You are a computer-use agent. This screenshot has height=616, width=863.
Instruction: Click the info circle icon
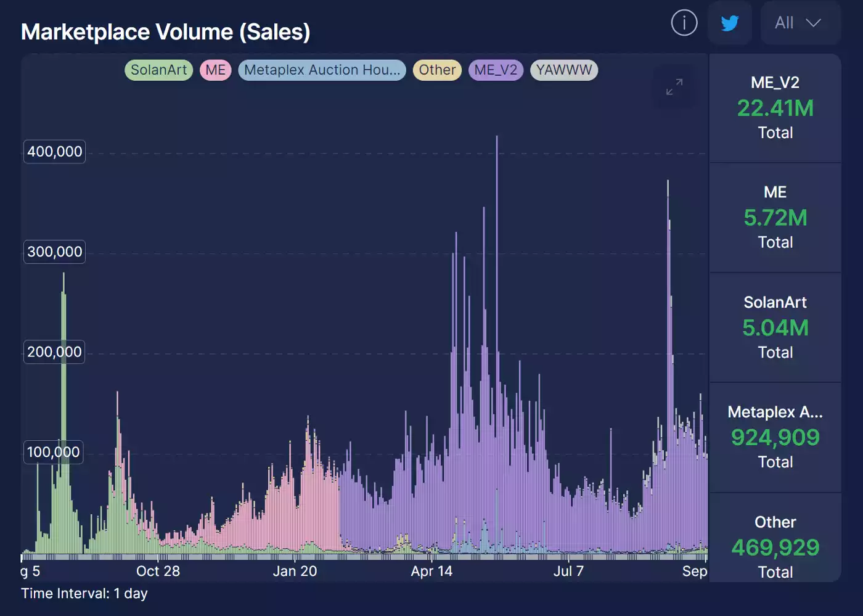(684, 23)
